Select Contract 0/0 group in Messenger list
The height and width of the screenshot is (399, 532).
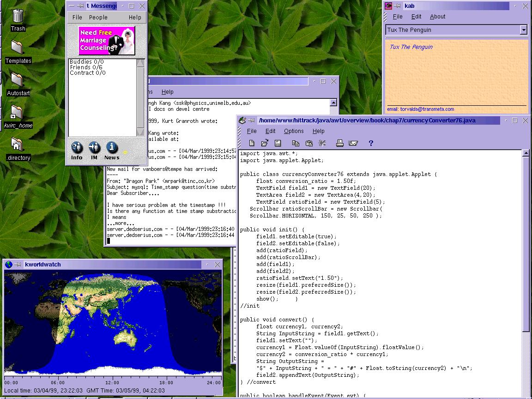click(x=88, y=73)
